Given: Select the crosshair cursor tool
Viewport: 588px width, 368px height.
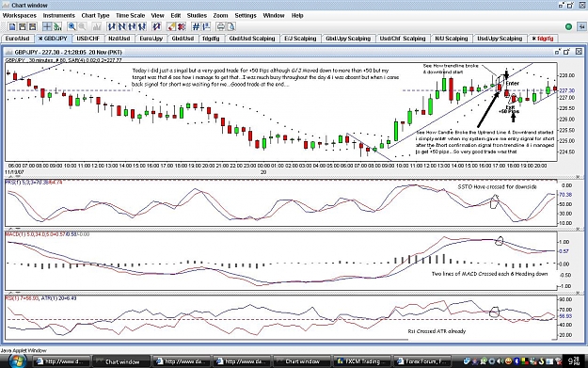Looking at the screenshot, I should point(47,26).
